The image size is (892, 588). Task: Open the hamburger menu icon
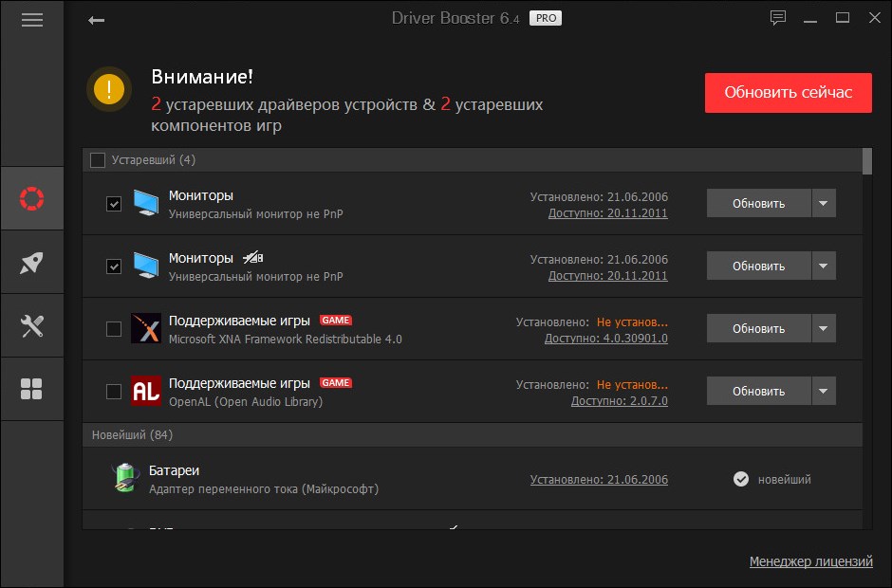[x=31, y=20]
